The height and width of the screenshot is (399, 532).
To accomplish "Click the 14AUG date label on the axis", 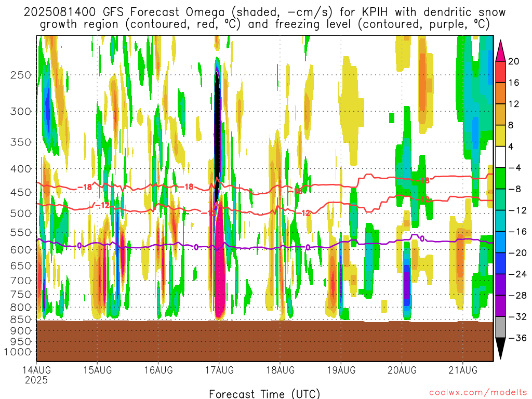I will click(37, 370).
